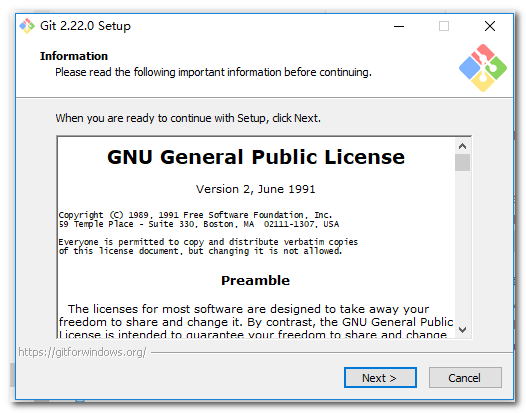Viewport: 526px width, 413px height.
Task: Click 'Please read the following important information' text
Action: (213, 72)
